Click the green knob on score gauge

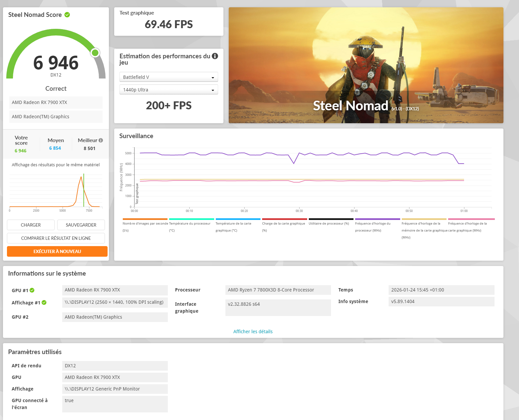pyautogui.click(x=95, y=53)
